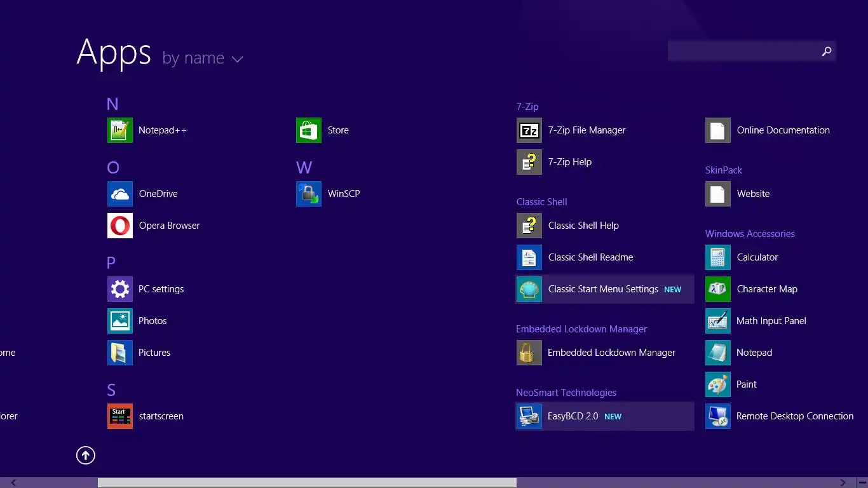868x488 pixels.
Task: Launch the EasyBCD 2.0 icon
Action: pos(529,416)
